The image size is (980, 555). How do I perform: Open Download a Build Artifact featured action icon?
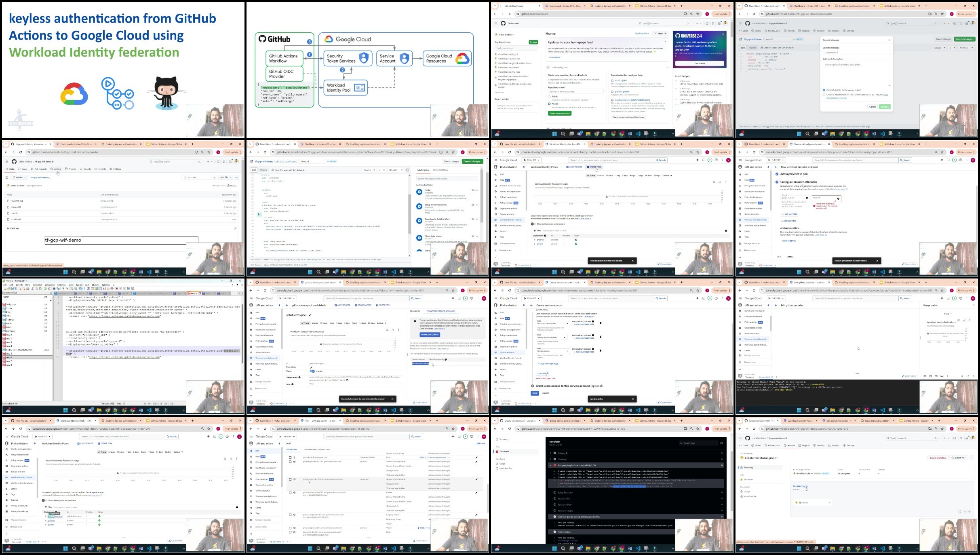click(x=419, y=221)
